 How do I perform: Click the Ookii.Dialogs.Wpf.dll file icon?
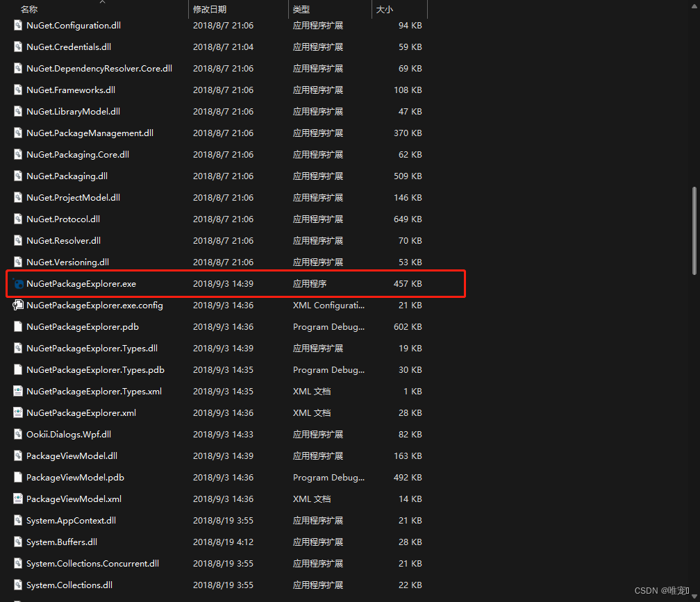[x=18, y=434]
